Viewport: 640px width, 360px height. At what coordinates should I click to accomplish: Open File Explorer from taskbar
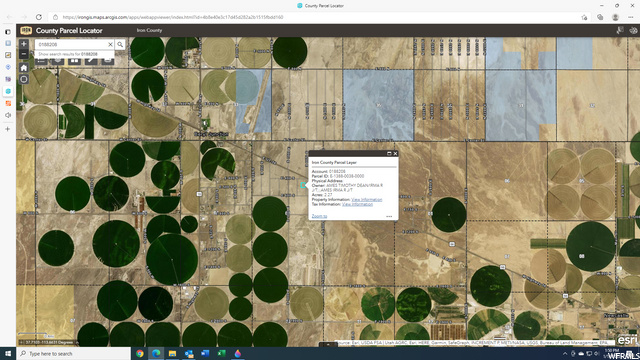[x=172, y=353]
